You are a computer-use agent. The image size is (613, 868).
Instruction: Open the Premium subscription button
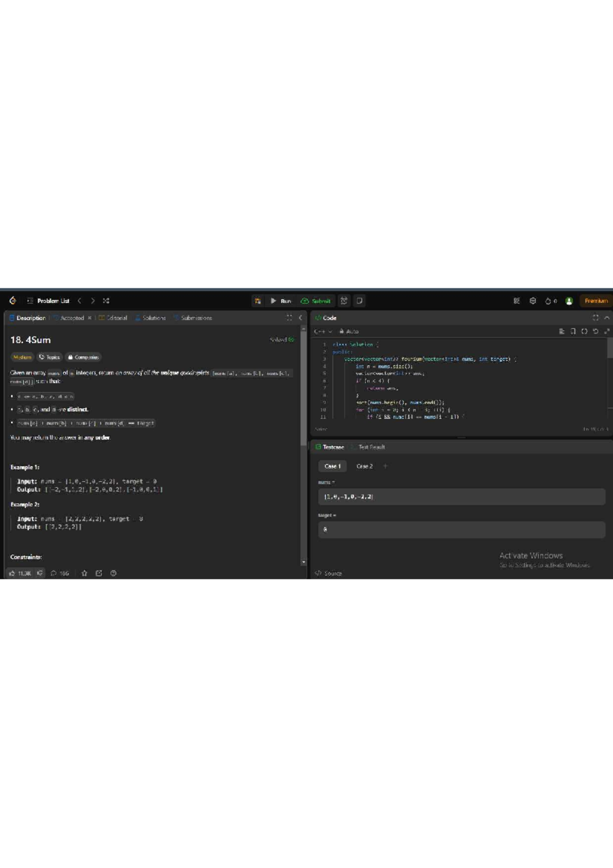click(x=596, y=301)
